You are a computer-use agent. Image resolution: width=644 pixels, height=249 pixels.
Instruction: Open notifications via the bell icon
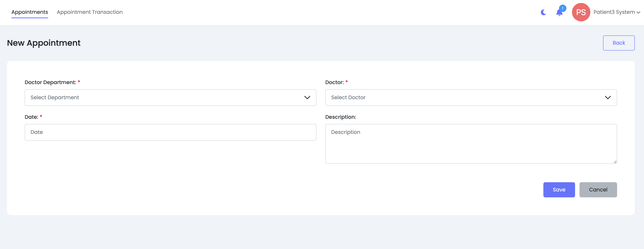coord(559,13)
